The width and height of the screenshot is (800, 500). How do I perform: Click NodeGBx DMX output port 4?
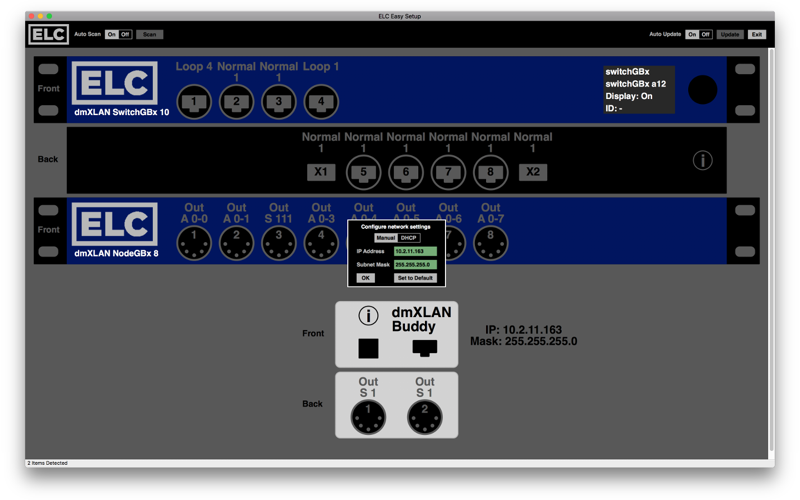321,243
